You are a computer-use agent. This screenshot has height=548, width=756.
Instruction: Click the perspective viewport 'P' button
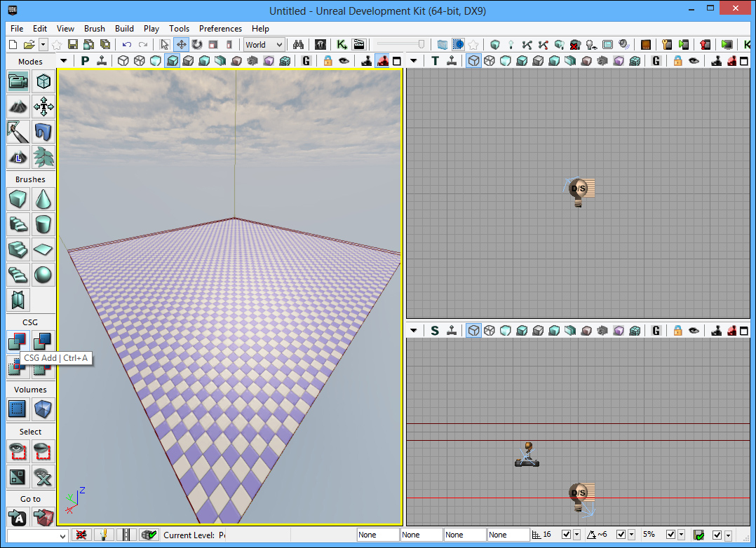85,61
